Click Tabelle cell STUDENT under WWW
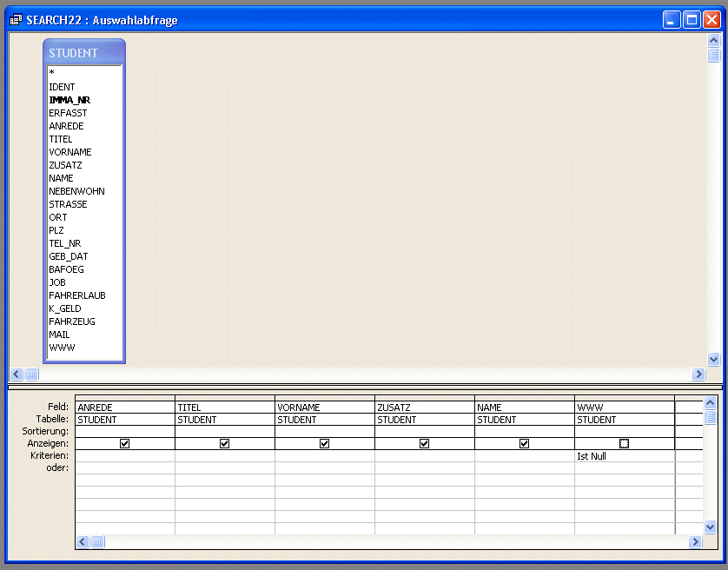 point(625,420)
